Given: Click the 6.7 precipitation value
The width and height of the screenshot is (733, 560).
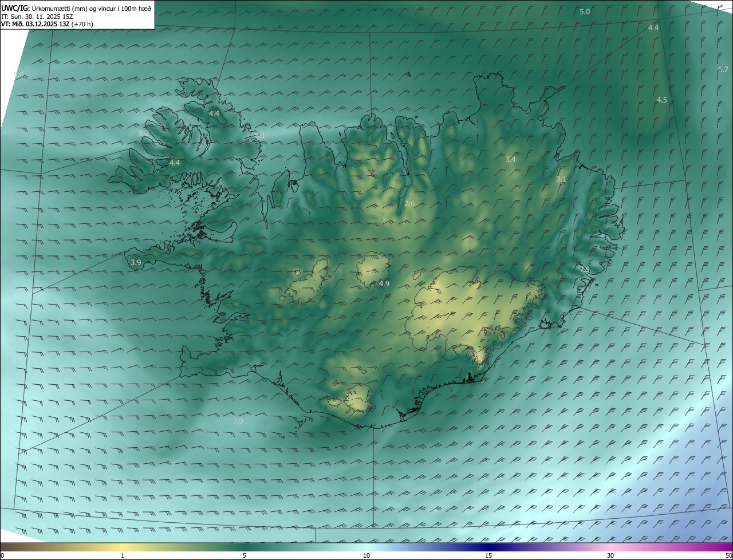Looking at the screenshot, I should 723,69.
